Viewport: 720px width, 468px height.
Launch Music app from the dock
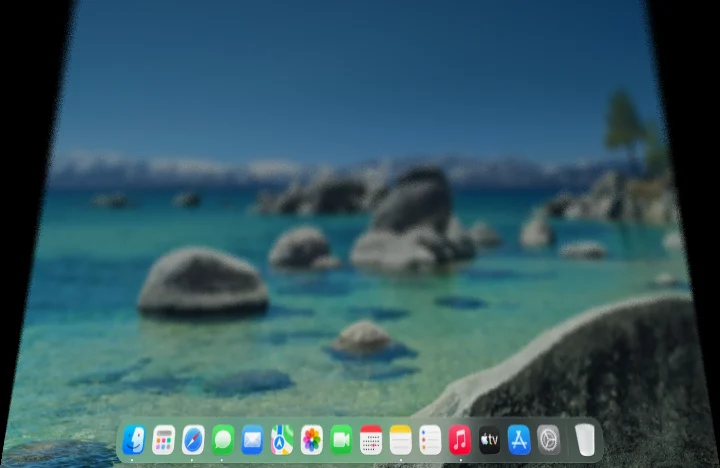pos(460,440)
